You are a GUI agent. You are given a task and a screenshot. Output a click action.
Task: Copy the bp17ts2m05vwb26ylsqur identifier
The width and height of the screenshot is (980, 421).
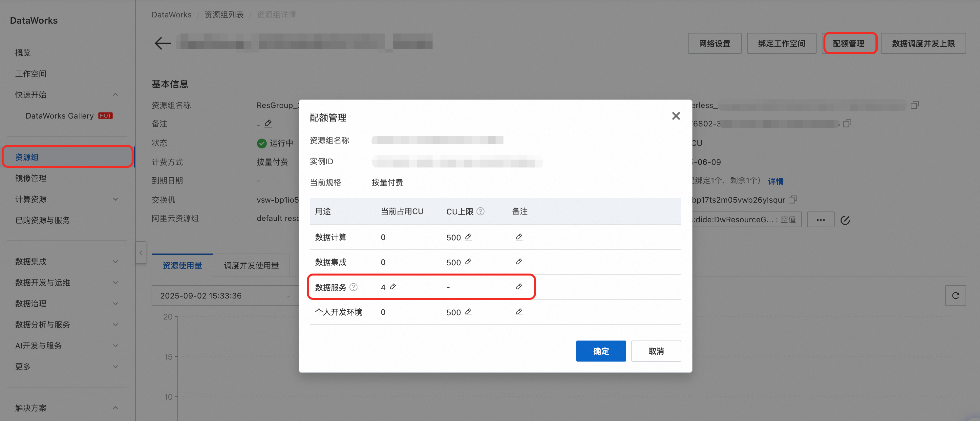[793, 199]
